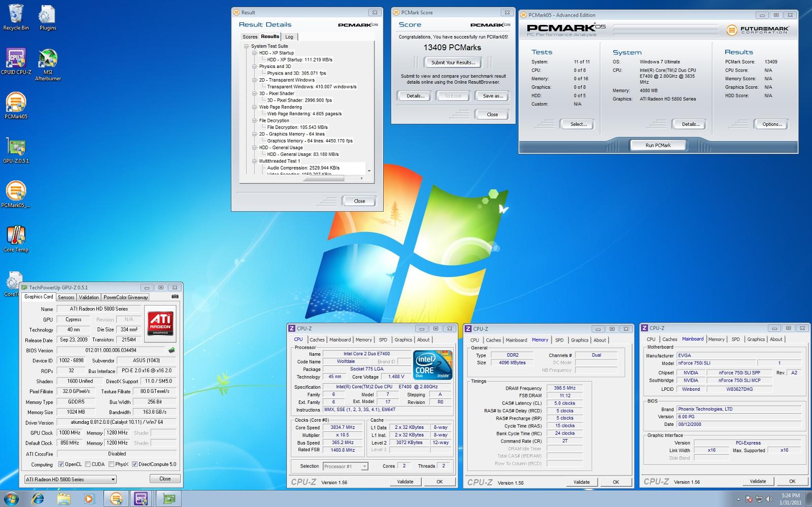This screenshot has height=507, width=812.
Task: Click Close in the GPU-Z window
Action: tap(165, 479)
